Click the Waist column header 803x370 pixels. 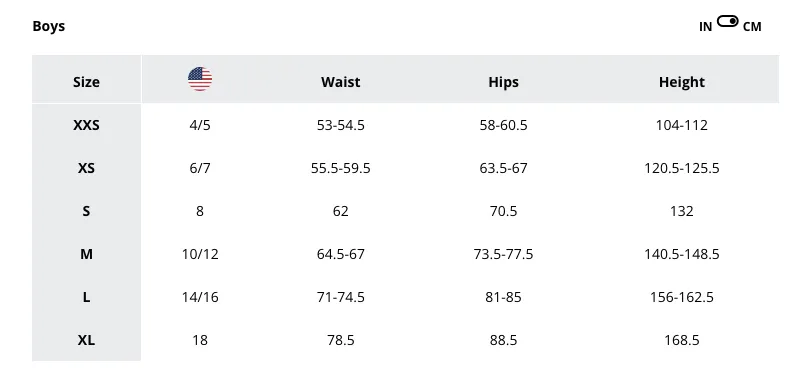pos(341,82)
